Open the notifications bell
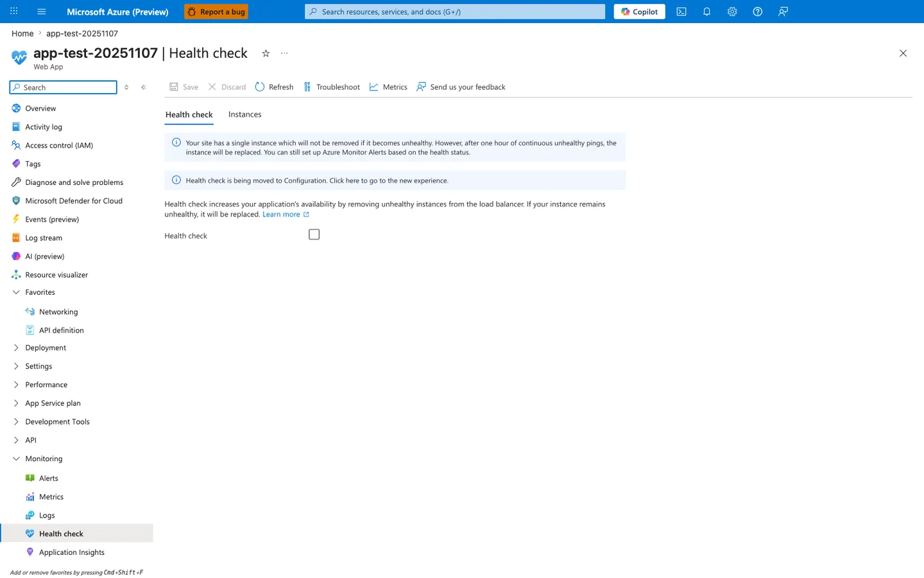Image resolution: width=924 pixels, height=578 pixels. (x=706, y=12)
